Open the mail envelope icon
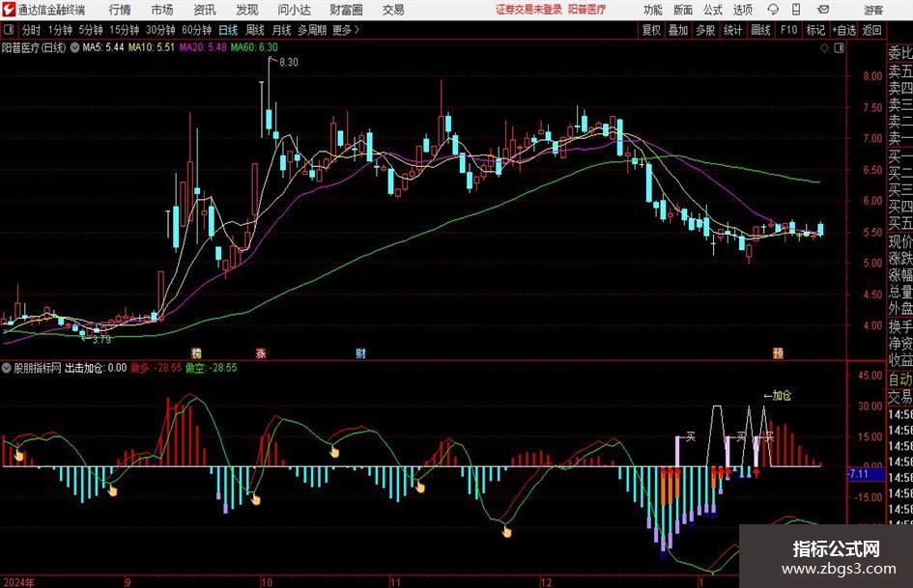The width and height of the screenshot is (913, 588). tap(823, 10)
